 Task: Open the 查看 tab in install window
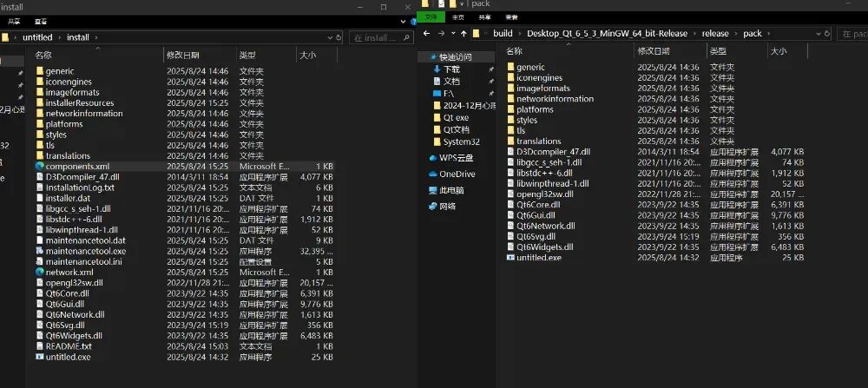pos(41,21)
